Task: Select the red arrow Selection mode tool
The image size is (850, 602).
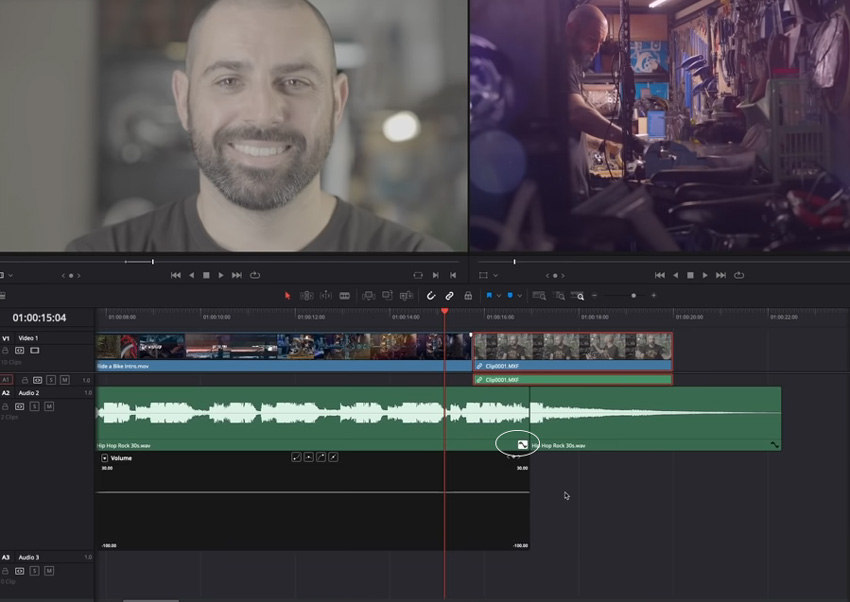Action: point(288,296)
